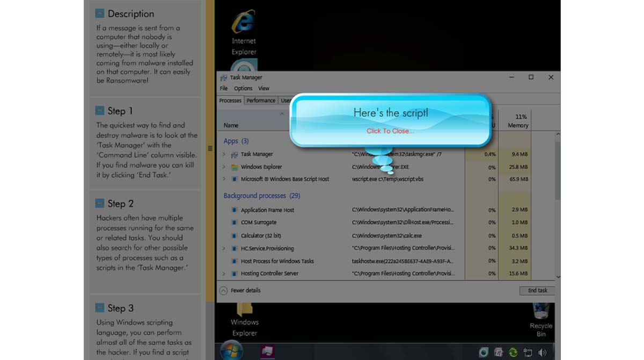Click the Host Process for Windows Tasks icon
Viewport: 644px width, 360px height.
[x=235, y=261]
